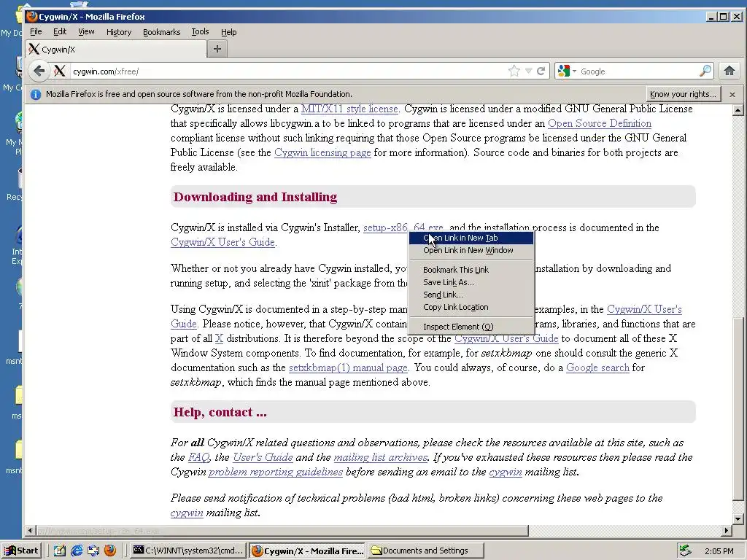The height and width of the screenshot is (560, 747).
Task: Click the Internet Explorer quick launch icon
Action: (76, 551)
